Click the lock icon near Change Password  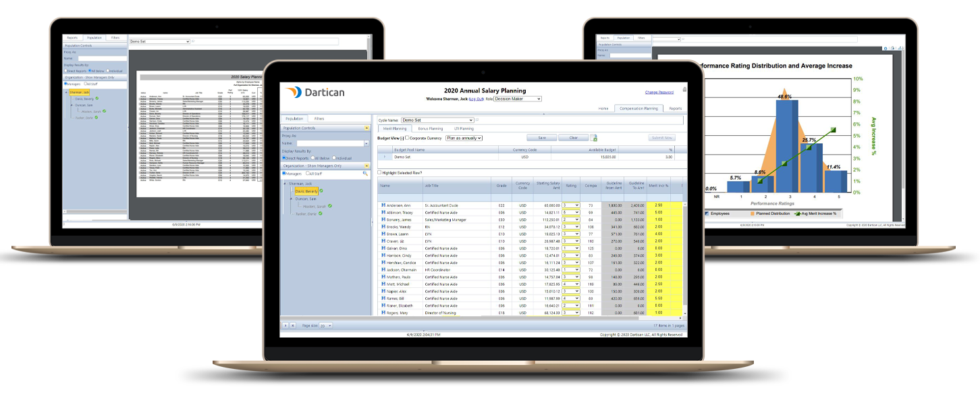point(685,89)
